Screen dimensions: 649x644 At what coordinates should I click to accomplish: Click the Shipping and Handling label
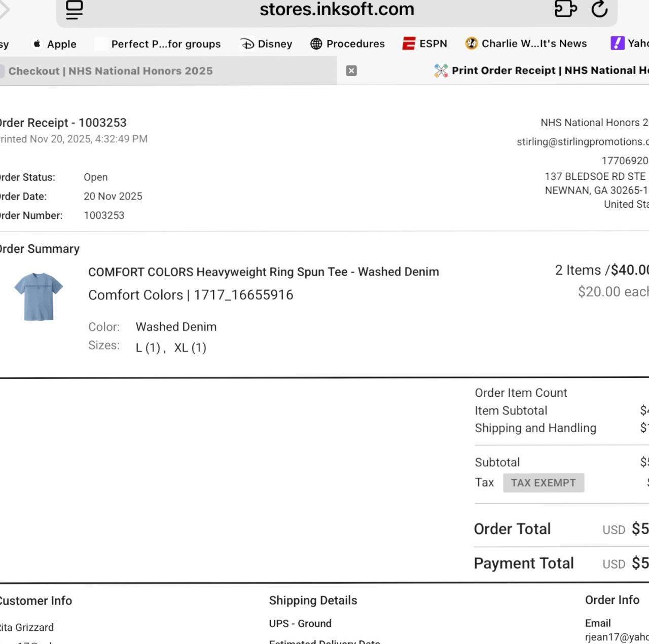[x=535, y=428]
